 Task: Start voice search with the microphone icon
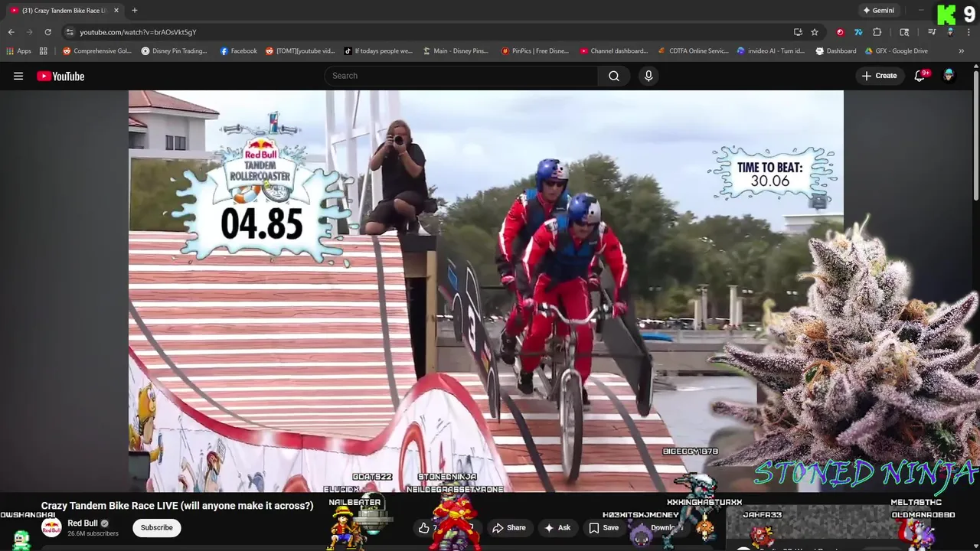point(648,76)
